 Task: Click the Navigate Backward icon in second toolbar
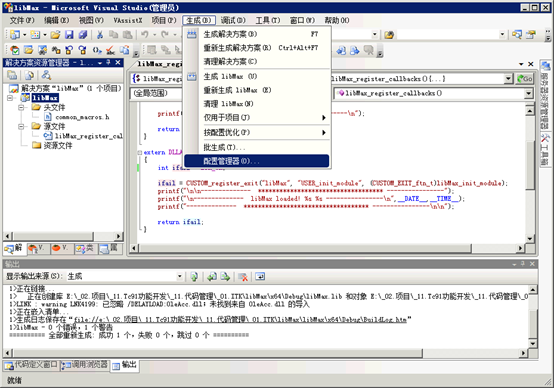point(341,50)
